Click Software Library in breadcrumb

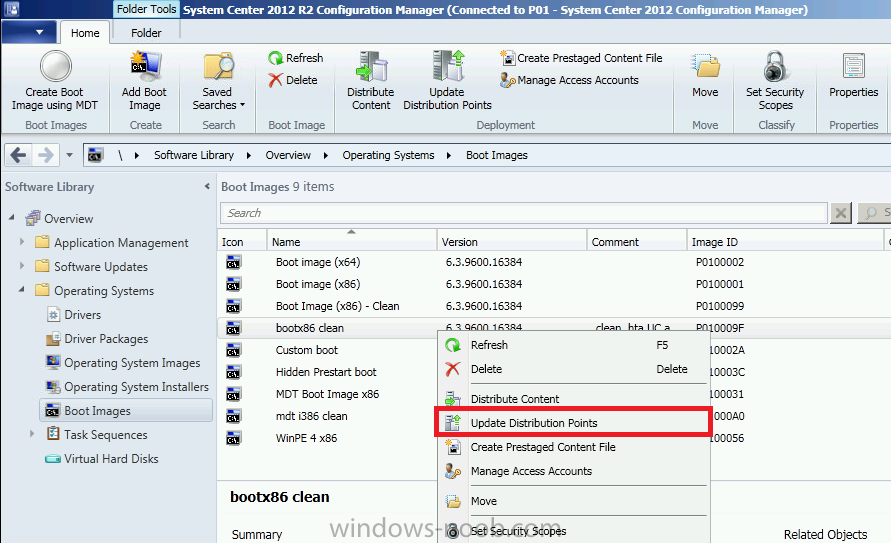click(x=194, y=155)
